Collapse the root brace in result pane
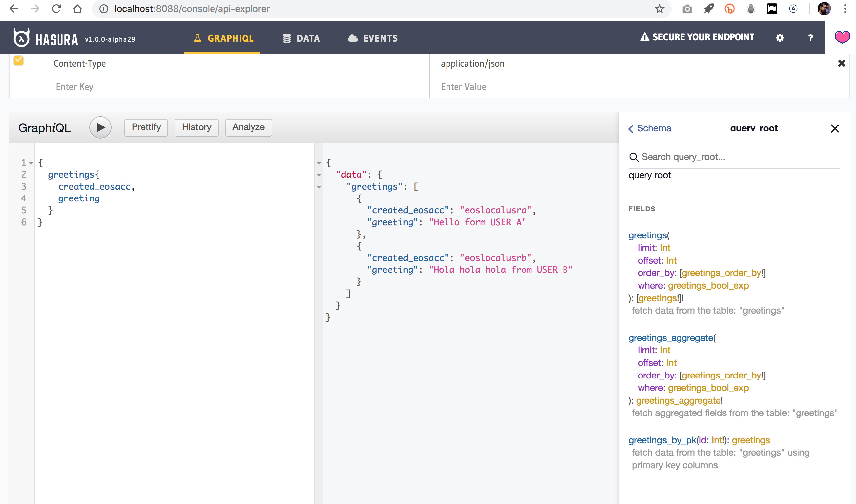The height and width of the screenshot is (504, 856). coord(319,163)
